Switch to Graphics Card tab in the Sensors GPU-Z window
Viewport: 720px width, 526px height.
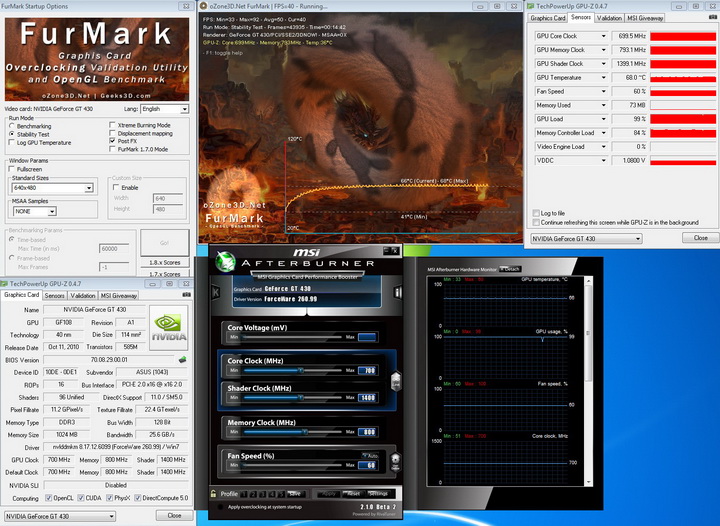click(x=547, y=18)
